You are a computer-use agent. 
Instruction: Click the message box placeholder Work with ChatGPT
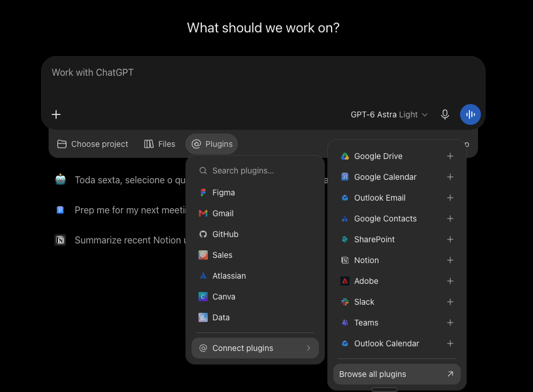tap(93, 72)
